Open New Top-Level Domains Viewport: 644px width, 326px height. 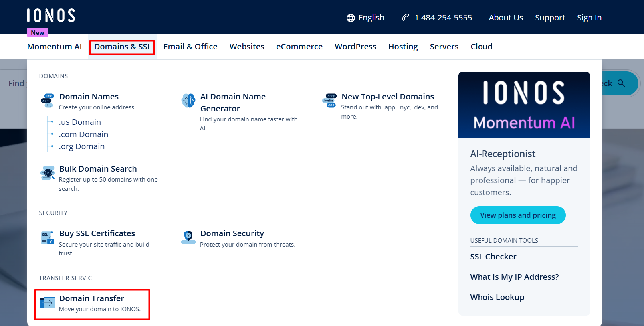pyautogui.click(x=388, y=97)
